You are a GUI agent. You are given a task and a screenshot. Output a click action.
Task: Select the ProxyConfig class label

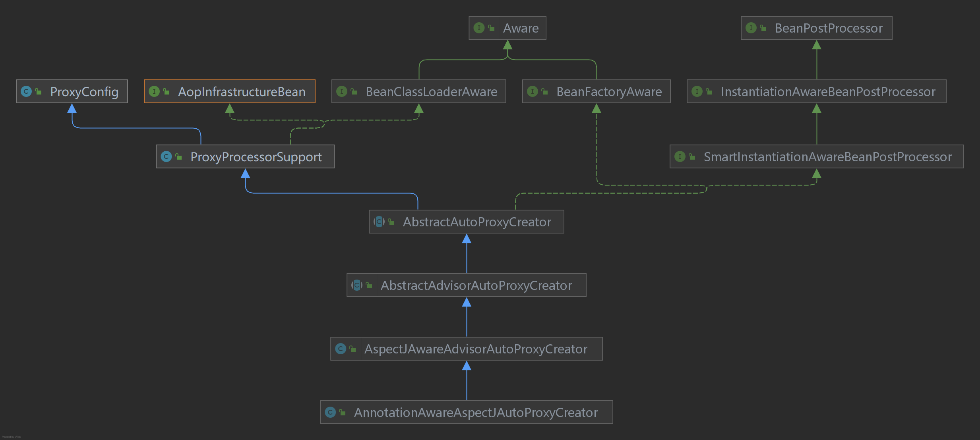84,92
